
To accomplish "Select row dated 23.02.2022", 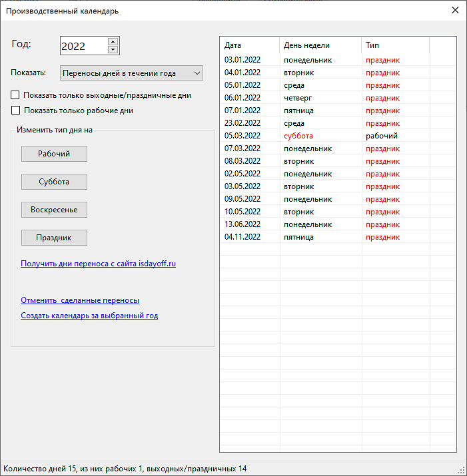I will (x=338, y=123).
